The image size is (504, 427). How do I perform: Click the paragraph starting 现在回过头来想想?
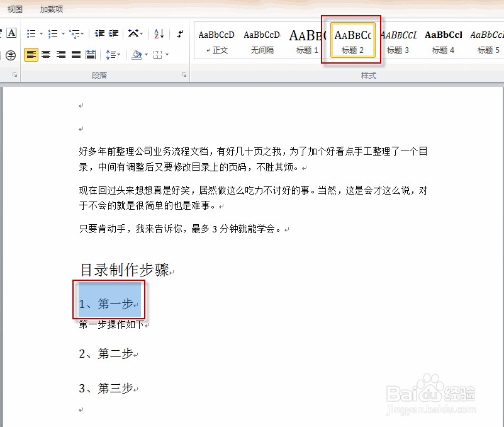pos(254,198)
